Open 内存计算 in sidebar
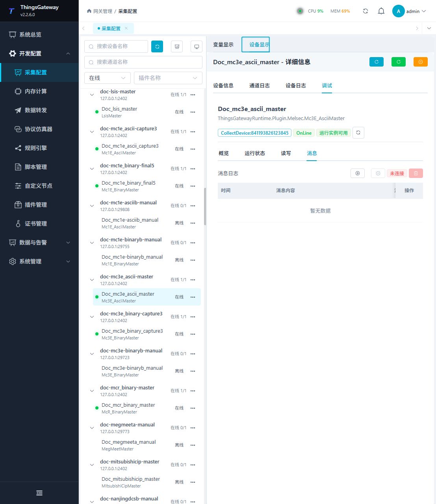Viewport: 436px width, 504px height. (39, 91)
